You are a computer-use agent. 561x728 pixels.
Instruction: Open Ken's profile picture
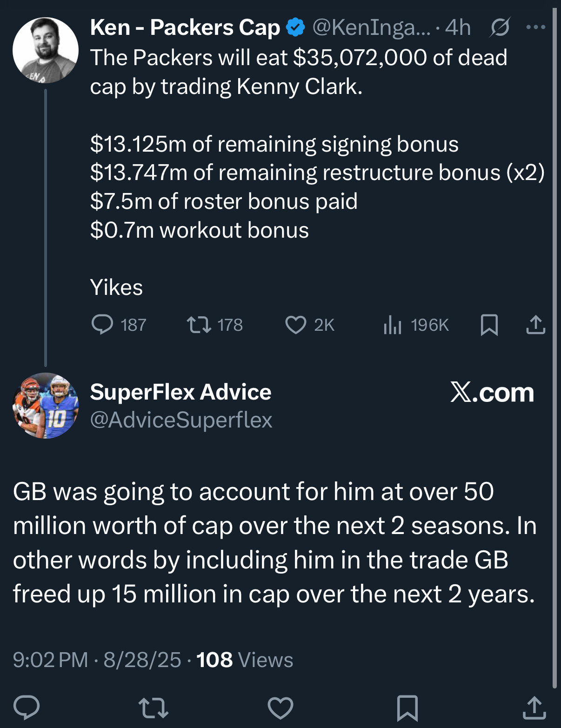[x=46, y=50]
